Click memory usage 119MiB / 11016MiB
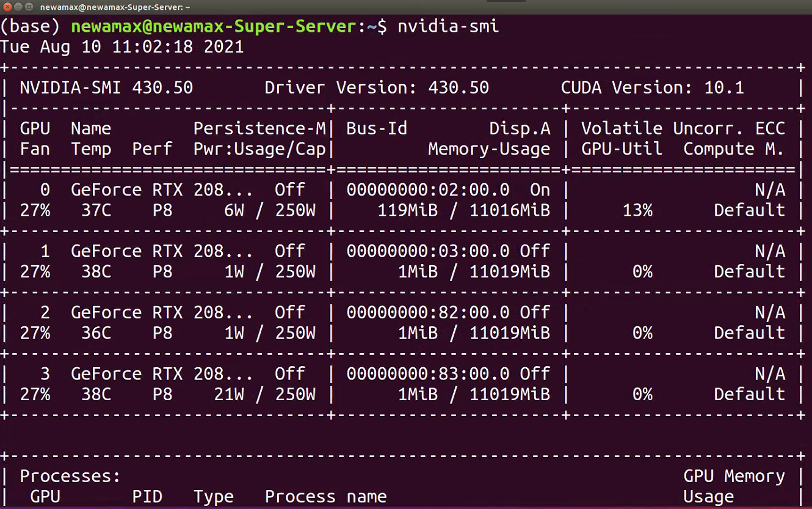This screenshot has width=812, height=509. pos(463,210)
